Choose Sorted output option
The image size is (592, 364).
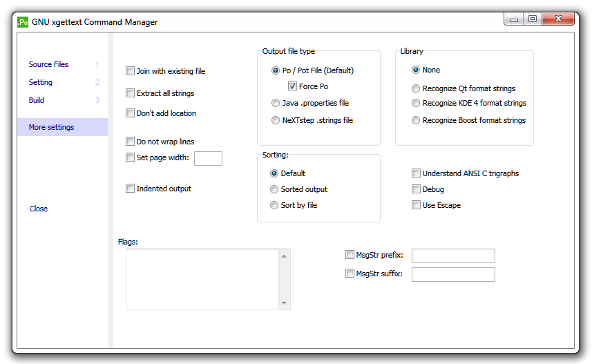click(x=274, y=189)
